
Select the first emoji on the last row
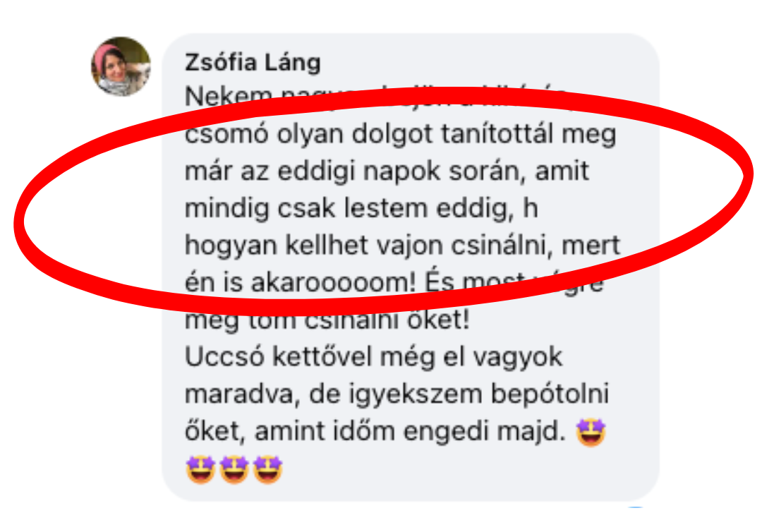[200, 469]
